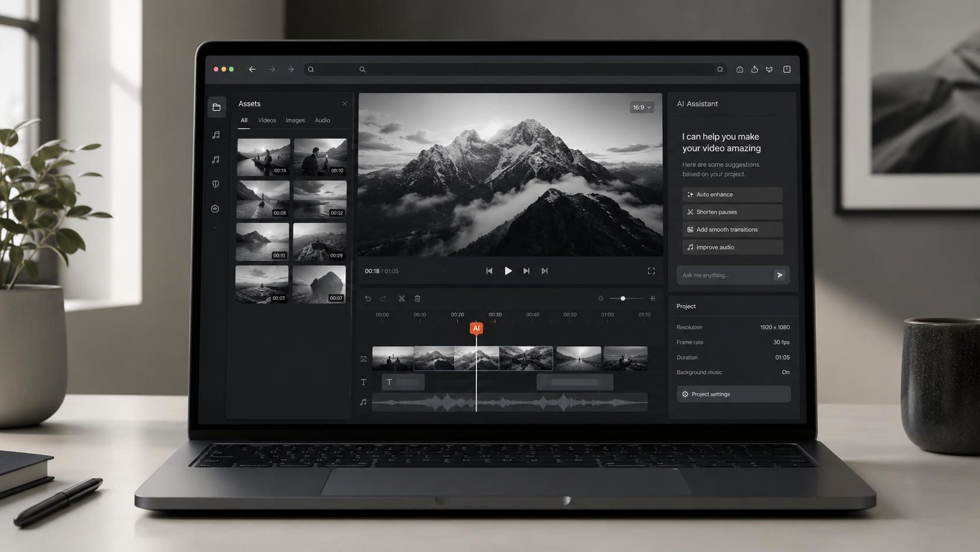Open the 16:9 aspect ratio dropdown
980x552 pixels.
tap(642, 107)
